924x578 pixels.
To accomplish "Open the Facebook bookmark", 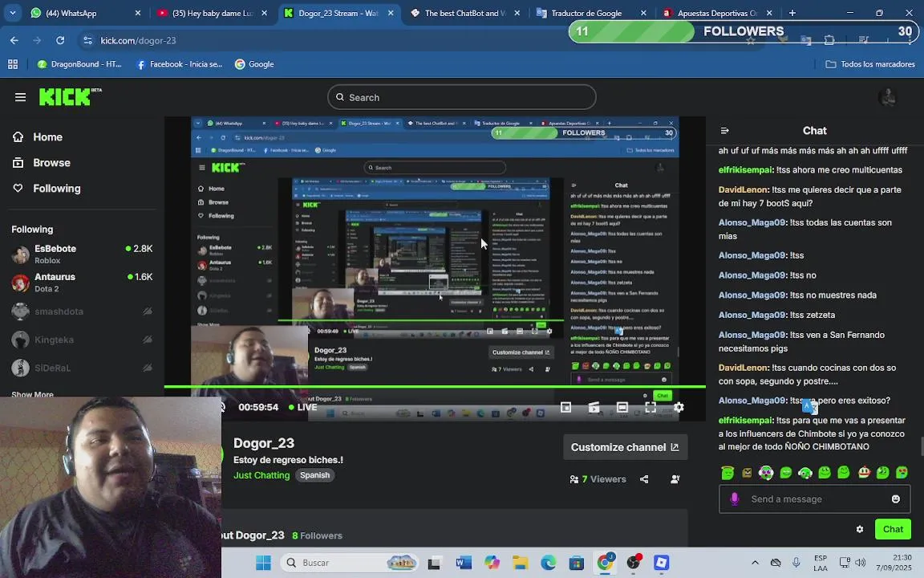I will coord(179,64).
